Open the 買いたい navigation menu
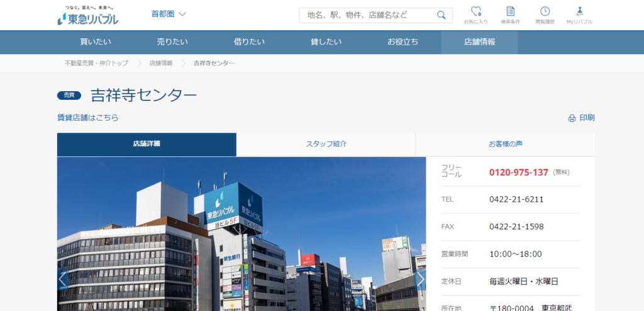The width and height of the screenshot is (644, 311). point(96,42)
